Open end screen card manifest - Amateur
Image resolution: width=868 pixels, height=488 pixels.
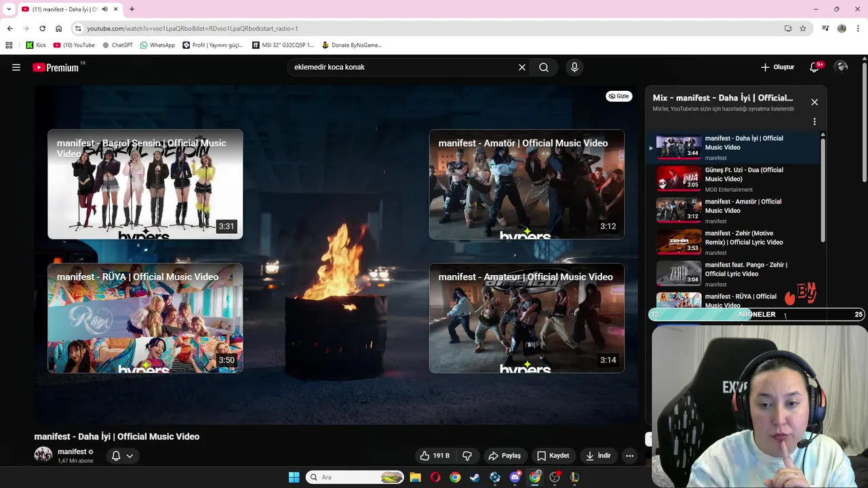coord(527,318)
